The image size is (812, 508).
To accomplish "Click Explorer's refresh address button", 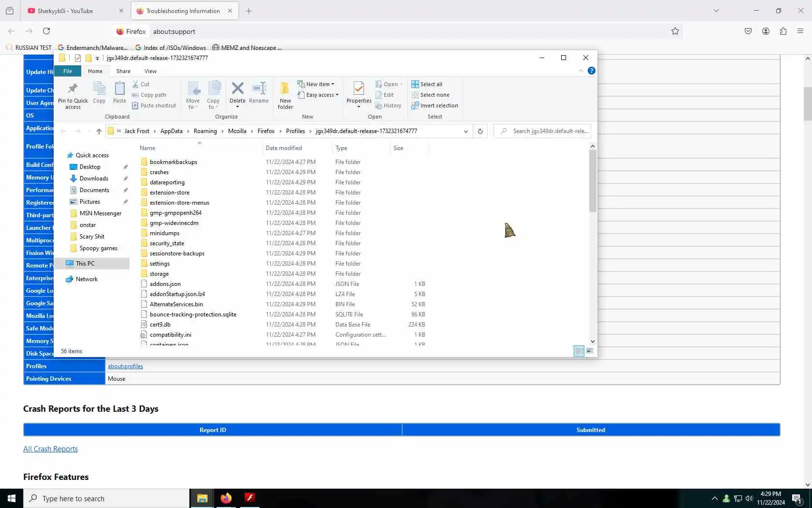I will 480,131.
